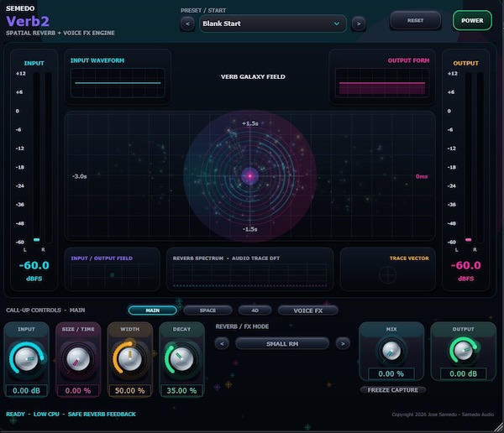Click the VERB GALAXY FIELD heading
The width and height of the screenshot is (504, 433).
click(x=253, y=76)
